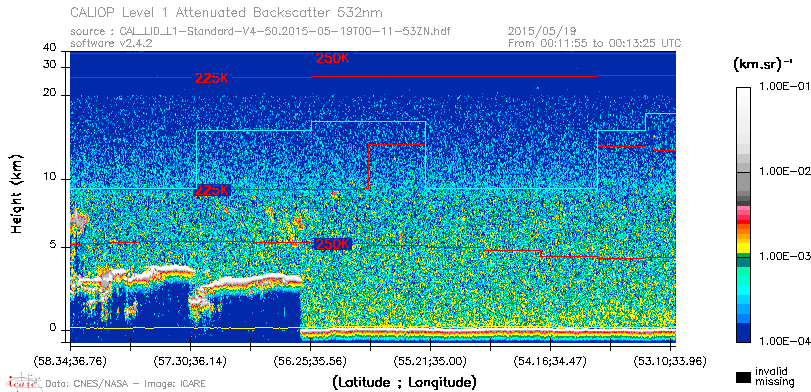Click coordinate label (57.30;36.14)
The height and width of the screenshot is (392, 811).
(x=190, y=360)
